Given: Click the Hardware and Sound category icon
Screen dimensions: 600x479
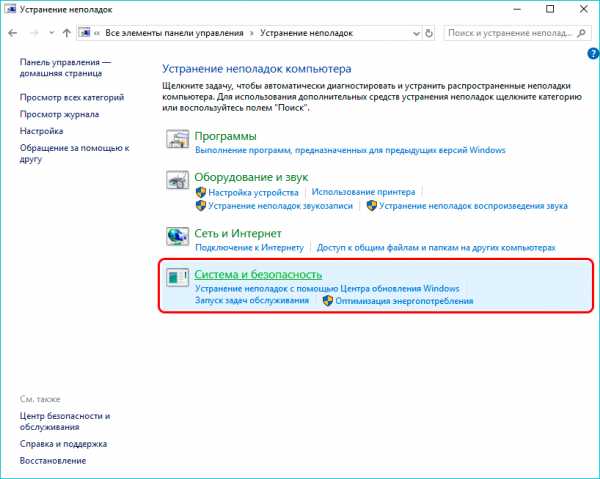Looking at the screenshot, I should click(x=178, y=180).
